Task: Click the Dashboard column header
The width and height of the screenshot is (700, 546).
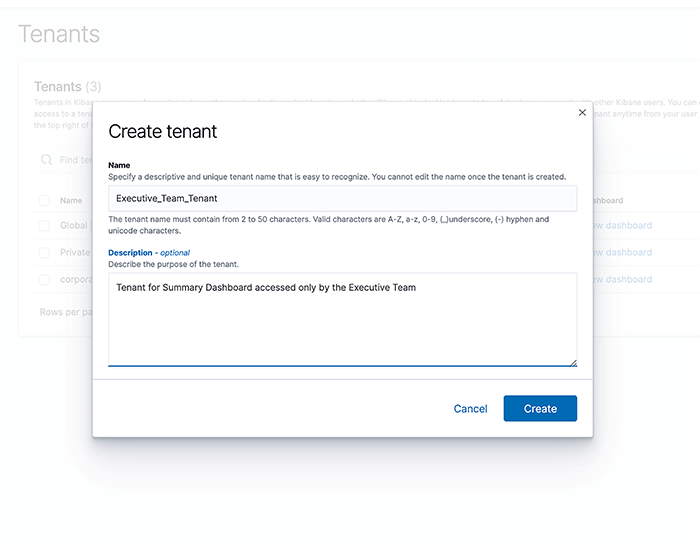Action: tap(608, 200)
